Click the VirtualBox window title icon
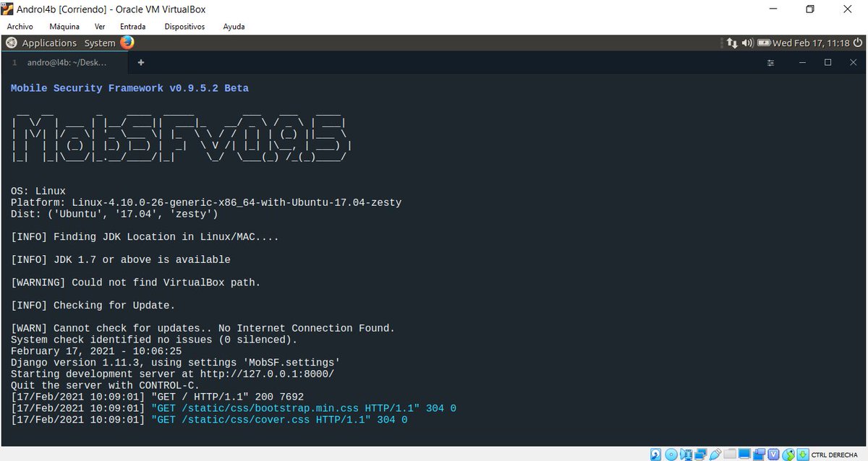Viewport: 868px width, 461px height. point(8,9)
